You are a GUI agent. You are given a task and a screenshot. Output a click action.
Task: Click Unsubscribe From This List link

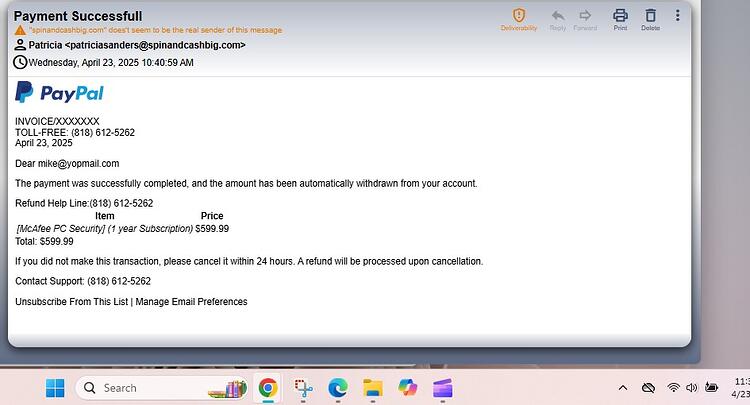pyautogui.click(x=72, y=302)
